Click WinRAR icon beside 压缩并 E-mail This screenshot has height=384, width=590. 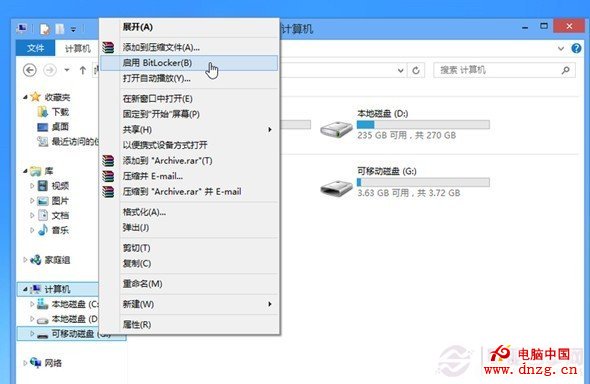pyautogui.click(x=108, y=176)
